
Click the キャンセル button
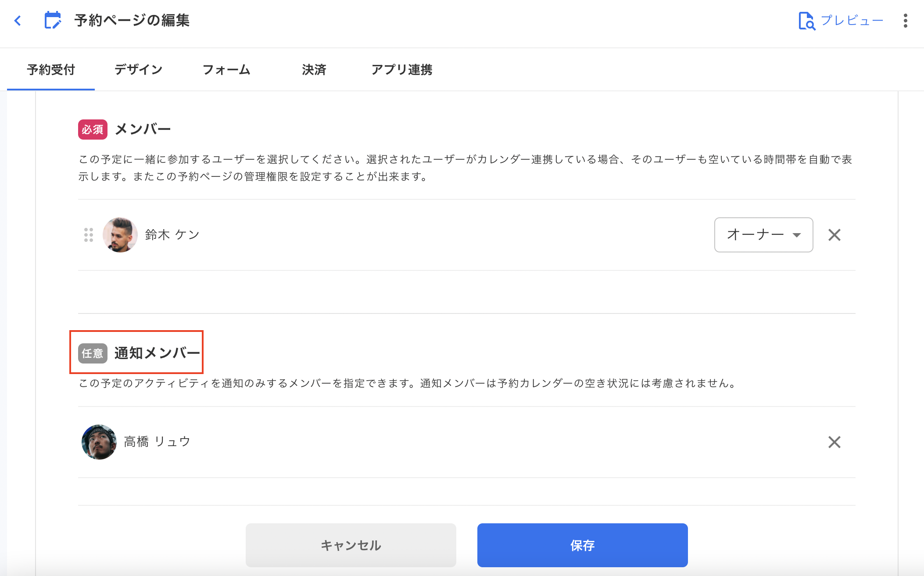click(x=351, y=545)
